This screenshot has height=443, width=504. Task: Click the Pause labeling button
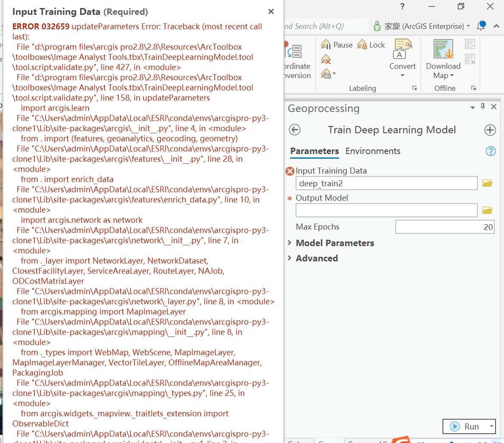pyautogui.click(x=336, y=45)
